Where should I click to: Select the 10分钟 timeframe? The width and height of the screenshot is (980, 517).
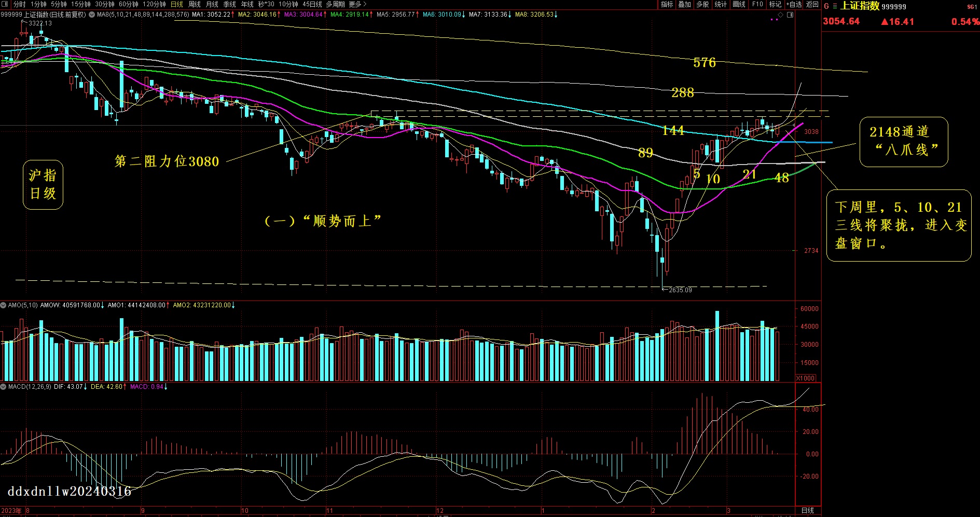click(x=288, y=4)
